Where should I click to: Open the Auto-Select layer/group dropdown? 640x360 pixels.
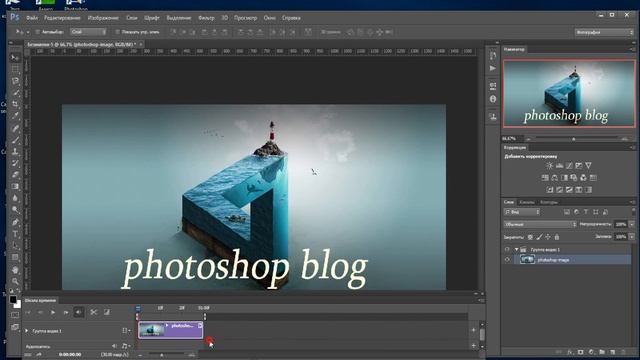click(x=88, y=32)
